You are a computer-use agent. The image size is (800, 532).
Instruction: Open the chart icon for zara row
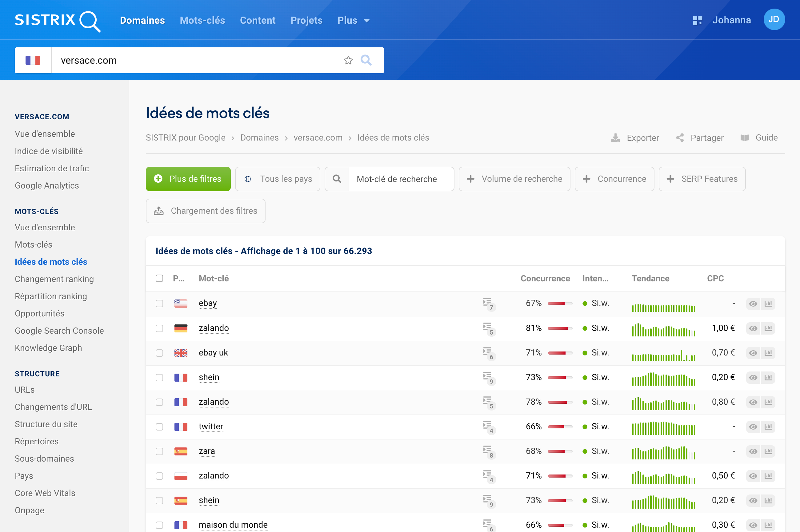coord(768,451)
